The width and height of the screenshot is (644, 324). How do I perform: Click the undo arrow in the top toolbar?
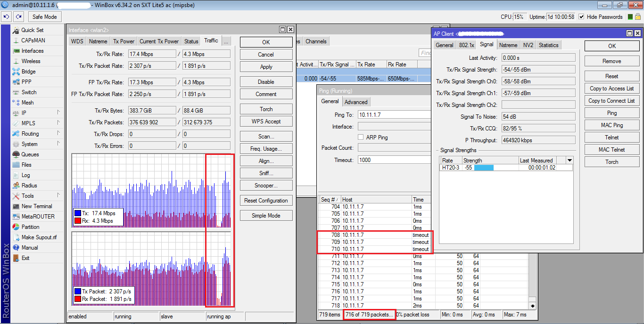(6, 16)
